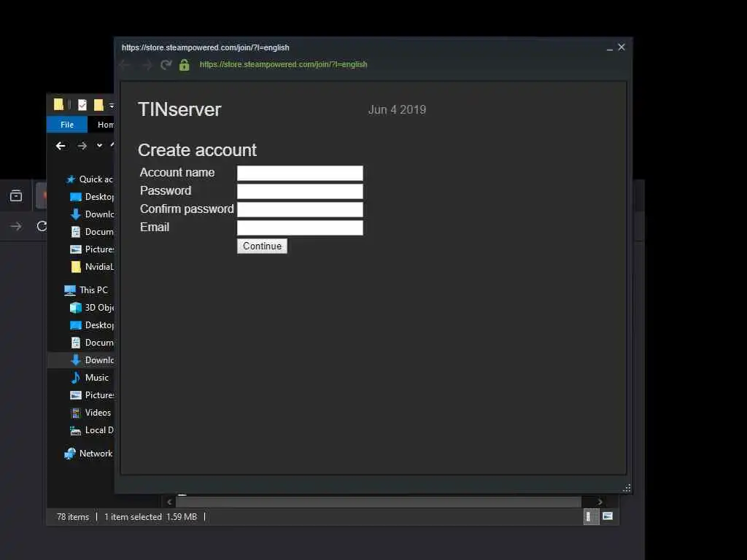Select 3D Objects under This PC
The height and width of the screenshot is (560, 747).
(92, 308)
